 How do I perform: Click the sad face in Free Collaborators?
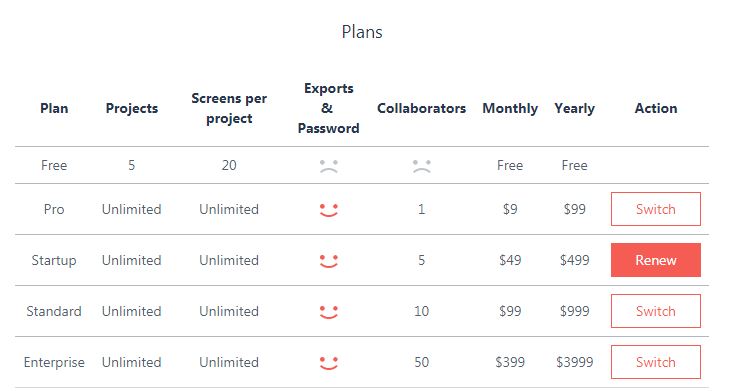[x=421, y=166]
